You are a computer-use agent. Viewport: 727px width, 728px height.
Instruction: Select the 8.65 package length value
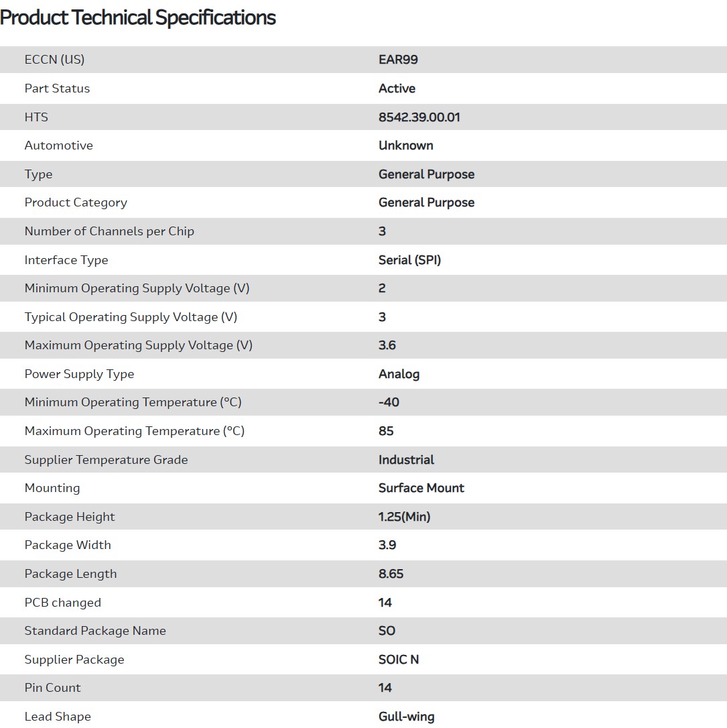coord(391,574)
